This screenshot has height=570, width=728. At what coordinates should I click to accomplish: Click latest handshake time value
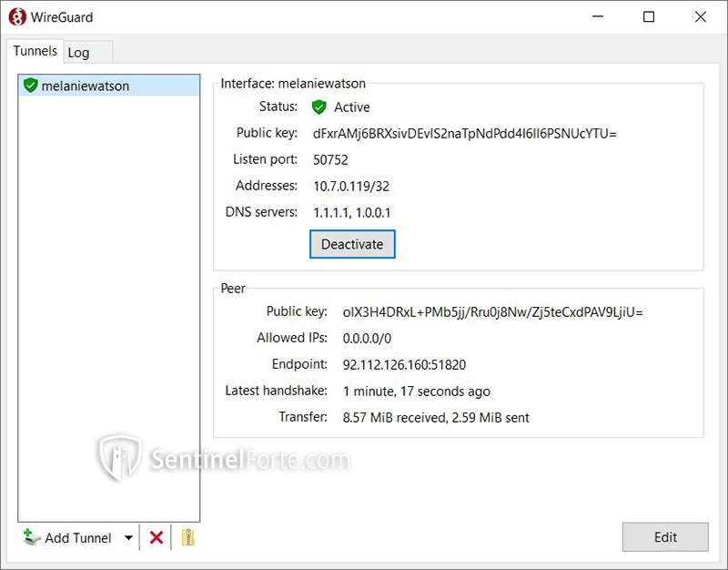[x=417, y=392]
